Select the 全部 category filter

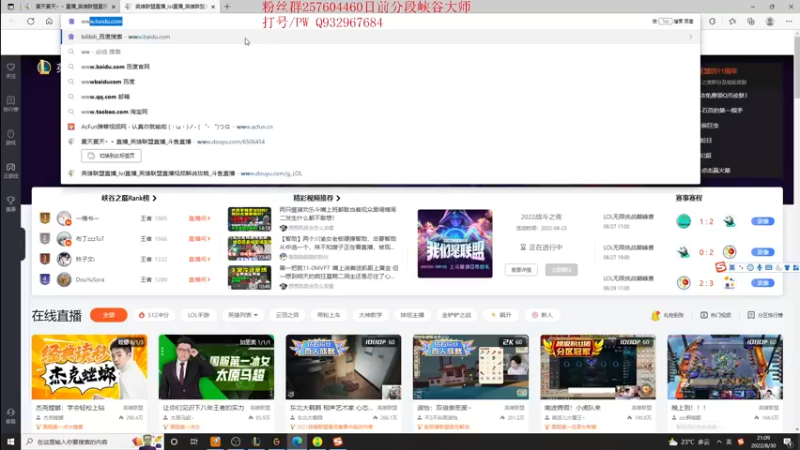tap(109, 315)
